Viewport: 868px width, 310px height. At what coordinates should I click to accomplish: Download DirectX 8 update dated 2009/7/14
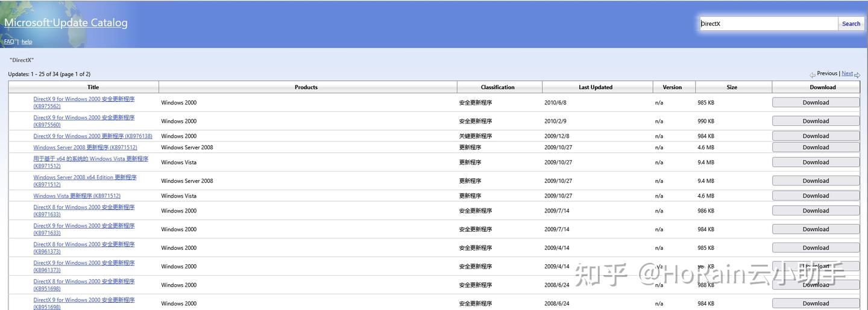(816, 211)
